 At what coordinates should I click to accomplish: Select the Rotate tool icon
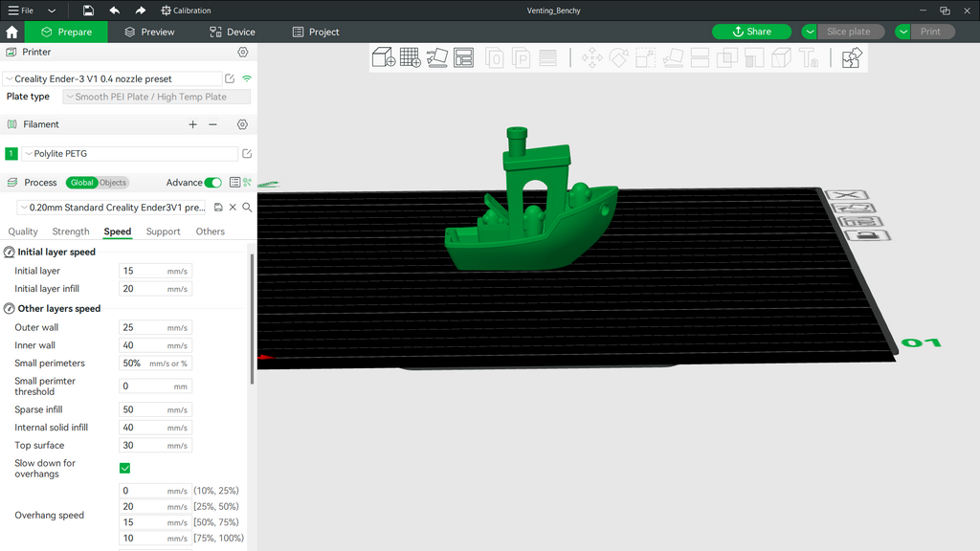click(619, 58)
